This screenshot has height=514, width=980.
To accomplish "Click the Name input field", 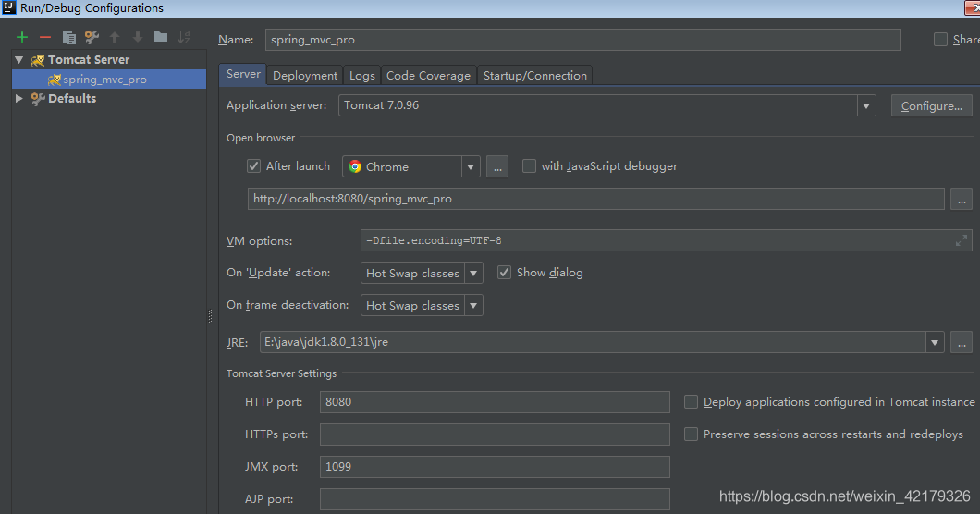I will click(582, 40).
